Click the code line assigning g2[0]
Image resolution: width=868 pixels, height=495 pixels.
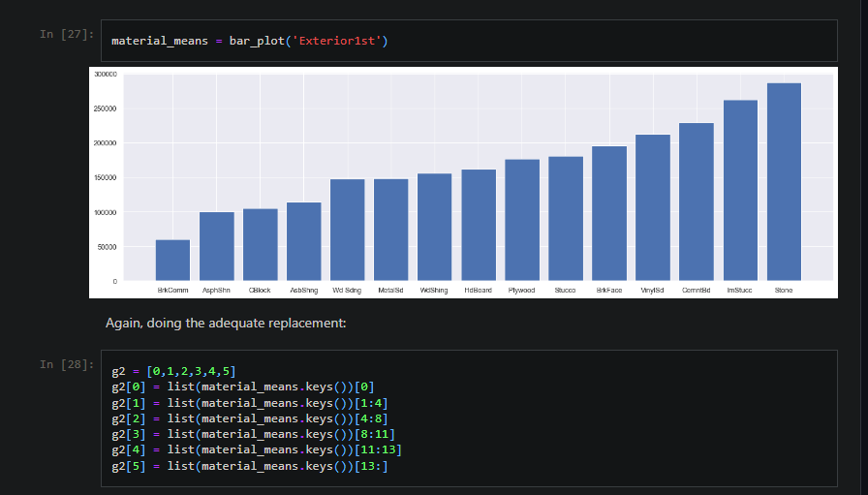point(243,387)
